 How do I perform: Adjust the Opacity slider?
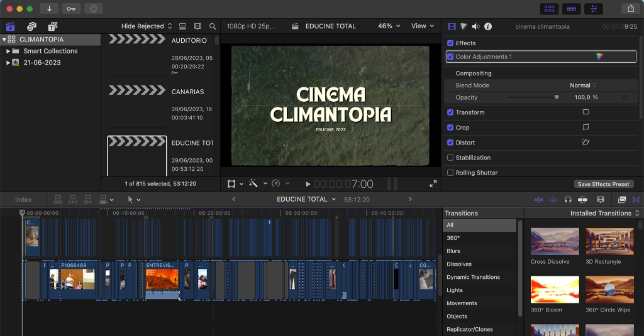coord(557,97)
